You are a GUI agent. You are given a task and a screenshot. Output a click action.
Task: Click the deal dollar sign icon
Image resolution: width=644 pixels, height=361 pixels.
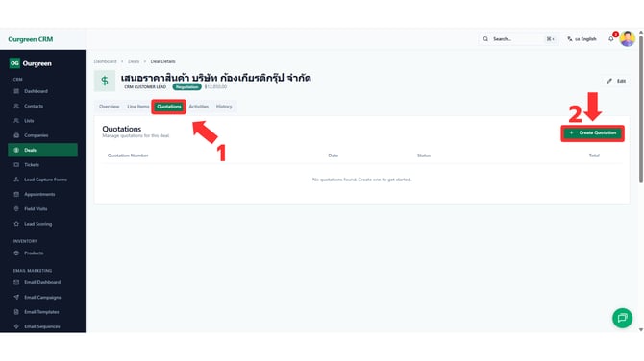click(x=105, y=81)
